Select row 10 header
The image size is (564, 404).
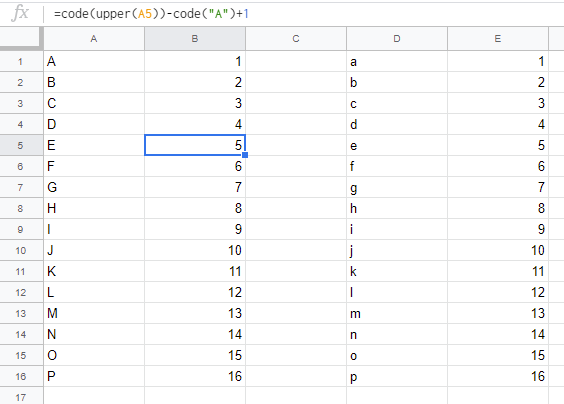coord(21,250)
